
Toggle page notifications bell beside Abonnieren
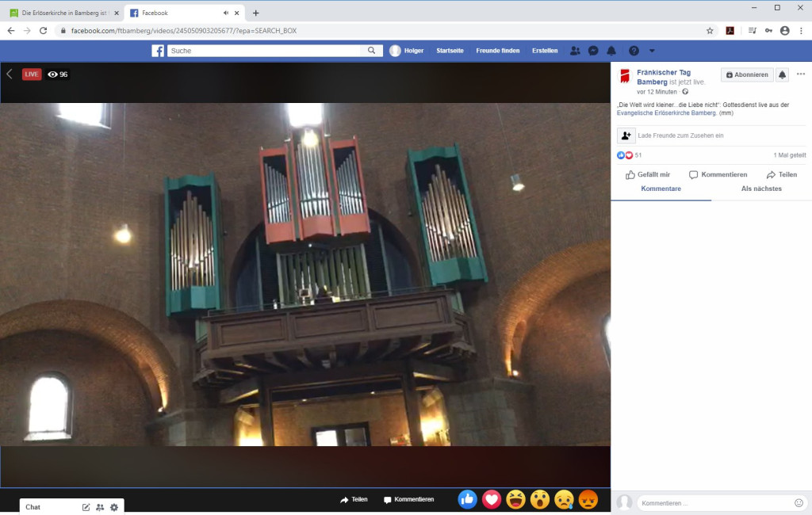click(782, 74)
